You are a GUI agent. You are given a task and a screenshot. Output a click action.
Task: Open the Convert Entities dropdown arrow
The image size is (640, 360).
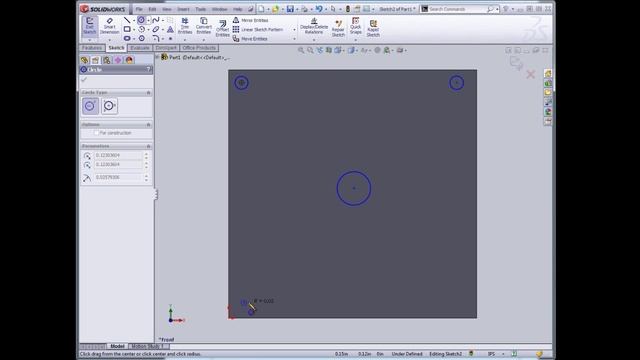click(204, 40)
